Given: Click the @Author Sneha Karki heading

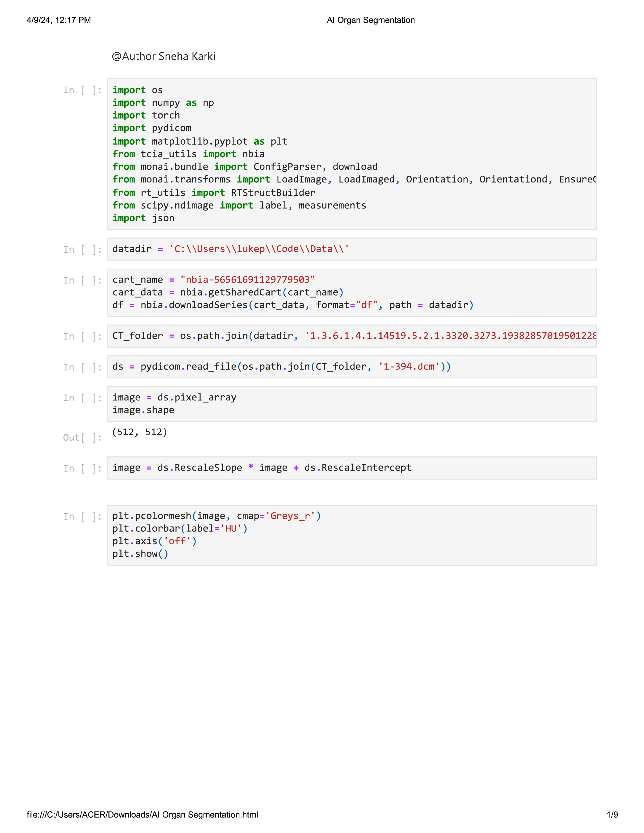Looking at the screenshot, I should pos(163,57).
